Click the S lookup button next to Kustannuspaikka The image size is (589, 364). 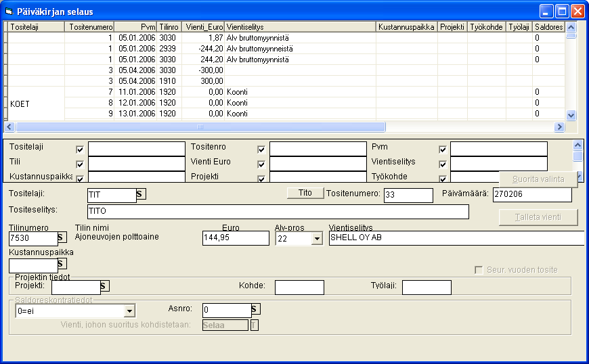coord(62,264)
